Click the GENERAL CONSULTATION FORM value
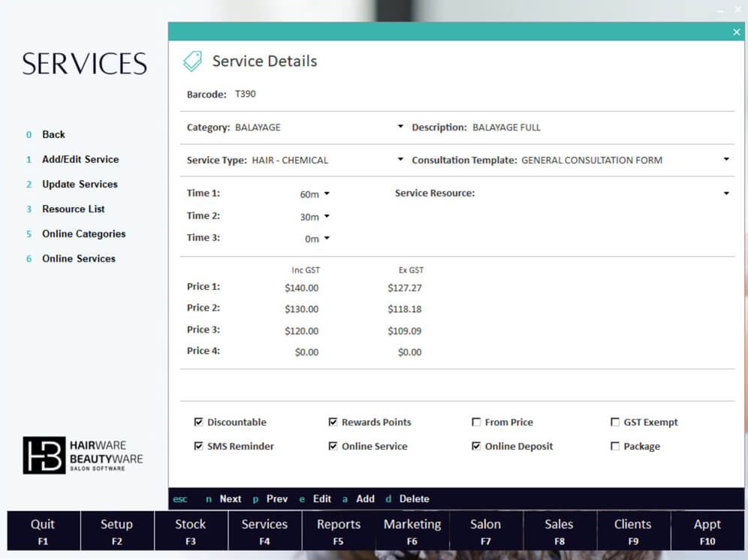 click(592, 161)
